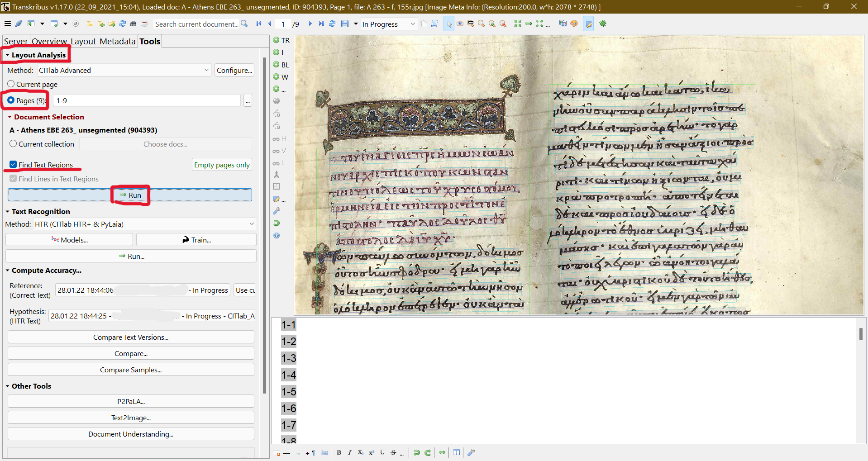868x461 pixels.
Task: Add a text region with TR icon
Action: click(281, 40)
